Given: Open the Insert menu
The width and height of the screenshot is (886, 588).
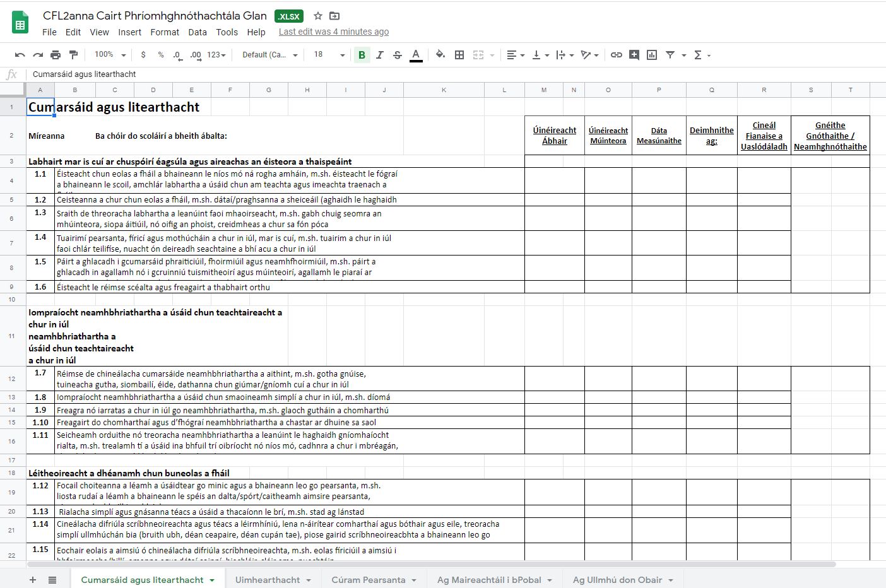Looking at the screenshot, I should tap(129, 32).
